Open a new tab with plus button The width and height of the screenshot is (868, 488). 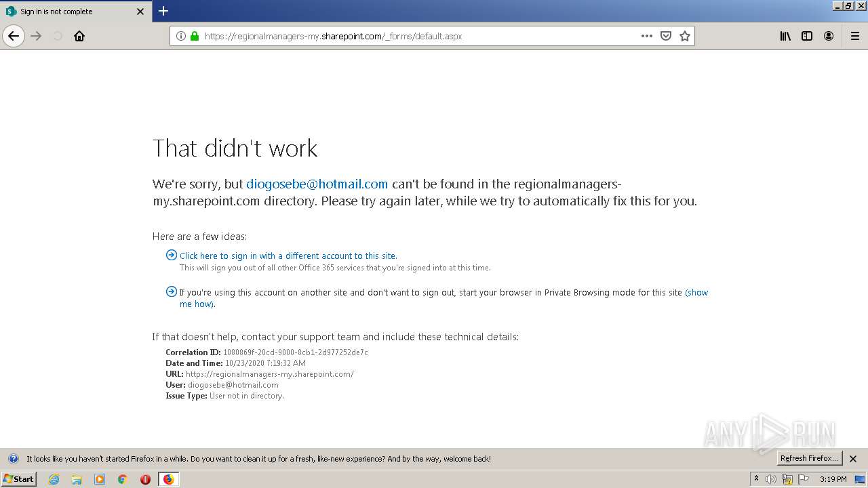coord(163,11)
